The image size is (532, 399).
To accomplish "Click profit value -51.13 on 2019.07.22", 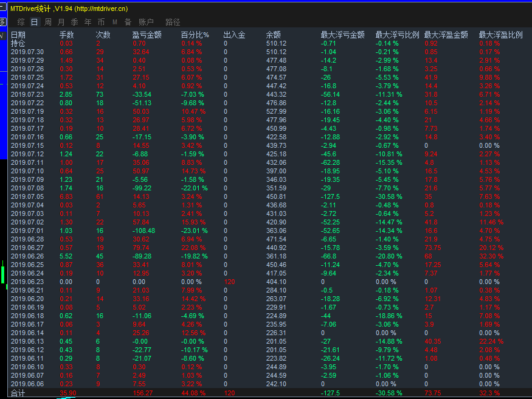I will [142, 103].
